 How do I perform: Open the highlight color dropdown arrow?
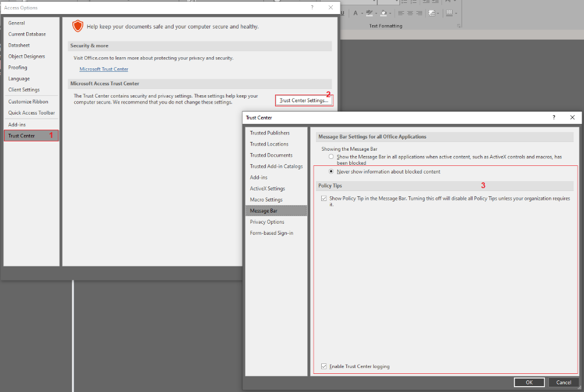tap(376, 13)
